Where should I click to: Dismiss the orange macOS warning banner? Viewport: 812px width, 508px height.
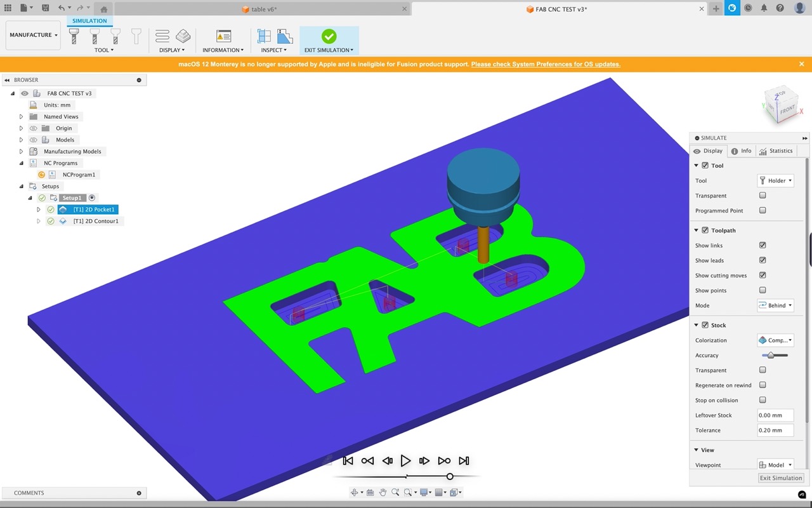pos(802,64)
